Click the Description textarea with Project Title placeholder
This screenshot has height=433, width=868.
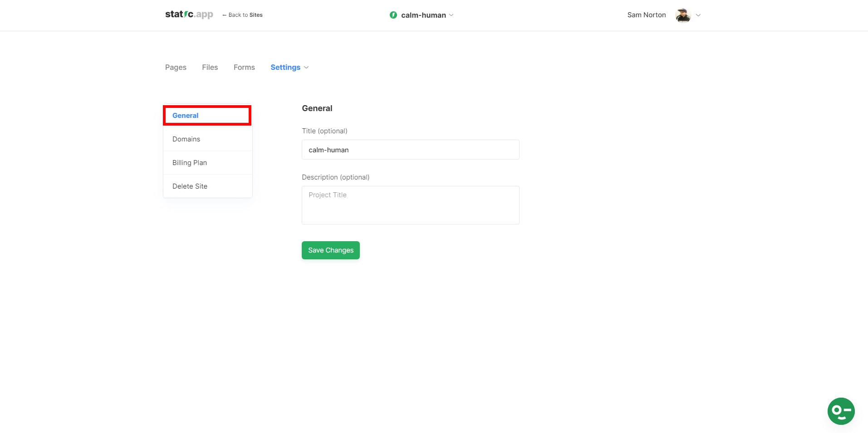point(410,205)
